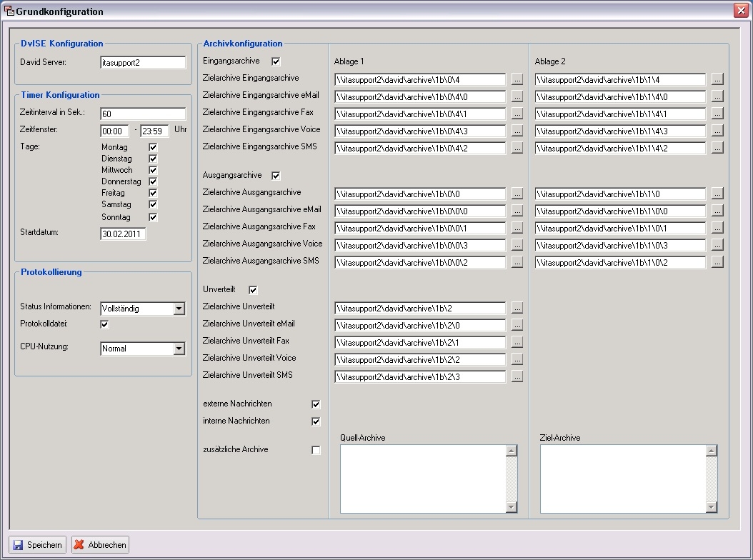753x560 pixels.
Task: Uncheck externe Nachrichten checkbox
Action: pos(316,404)
